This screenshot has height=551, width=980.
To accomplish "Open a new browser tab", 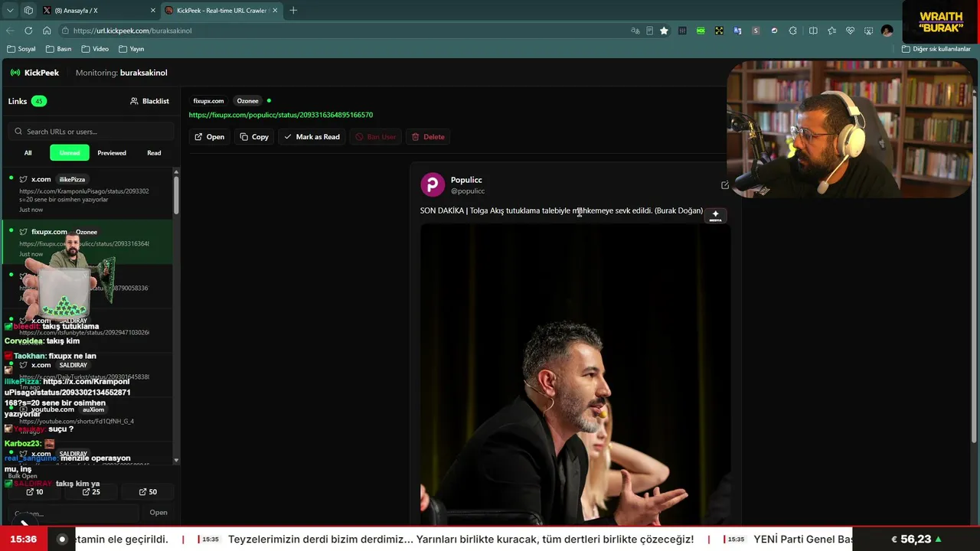I will [293, 11].
